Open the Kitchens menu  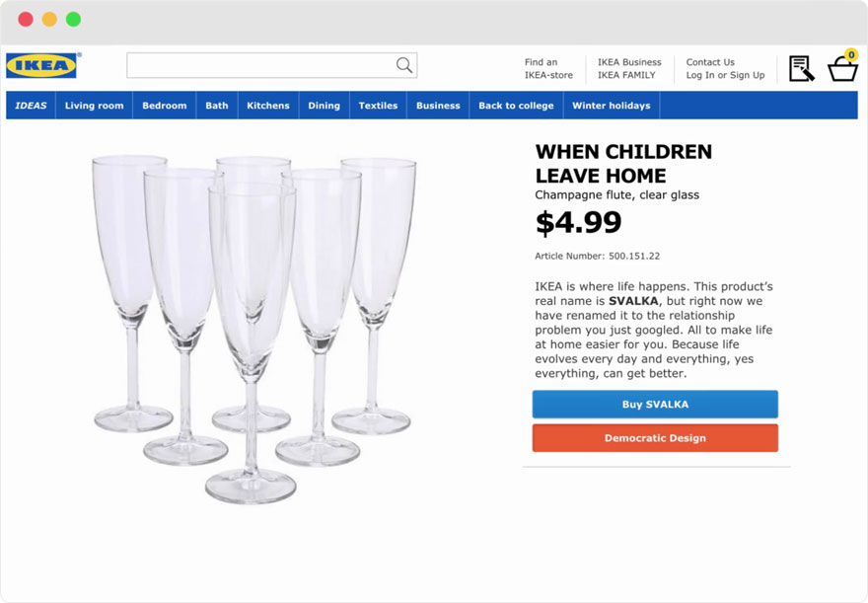pos(268,106)
